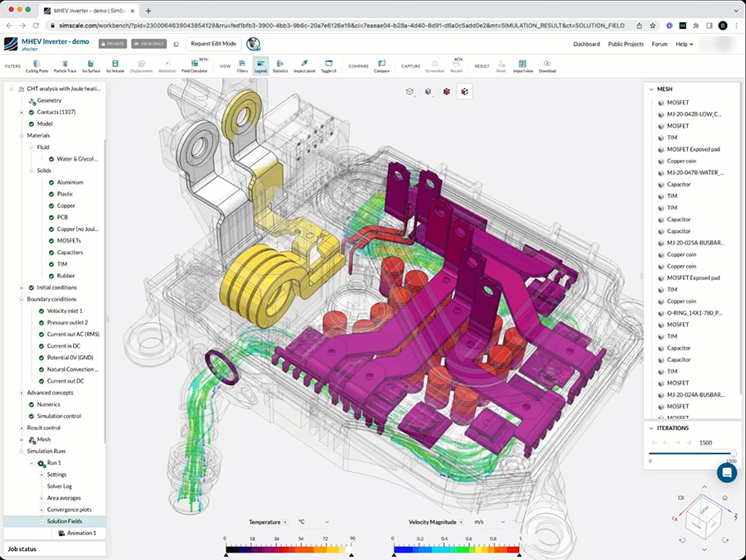The height and width of the screenshot is (560, 746).
Task: Open the Dashboard page
Action: point(586,44)
